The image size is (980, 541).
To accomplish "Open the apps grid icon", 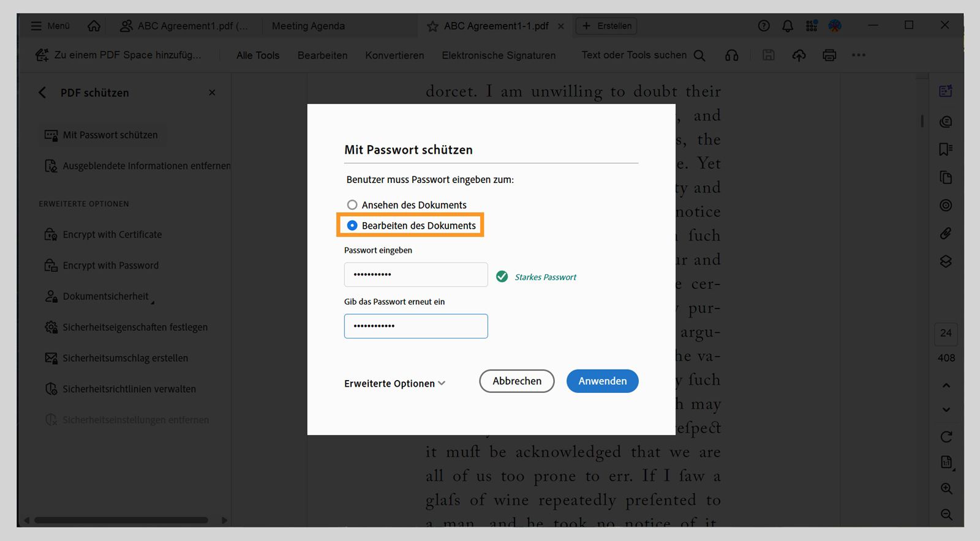I will pos(812,26).
